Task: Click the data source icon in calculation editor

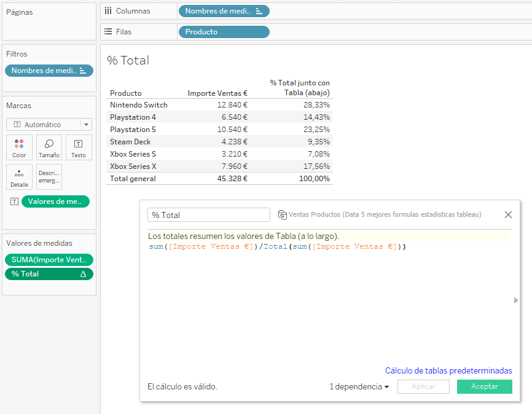Action: (x=283, y=215)
